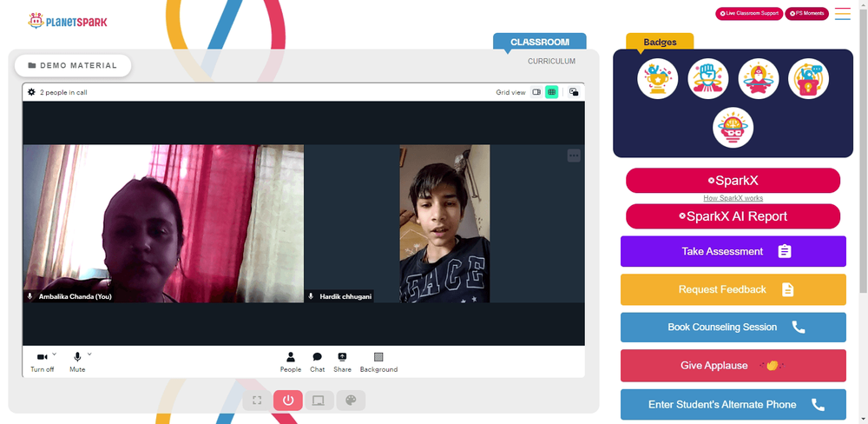Select the trophy star badge
The height and width of the screenshot is (424, 868).
click(x=658, y=79)
